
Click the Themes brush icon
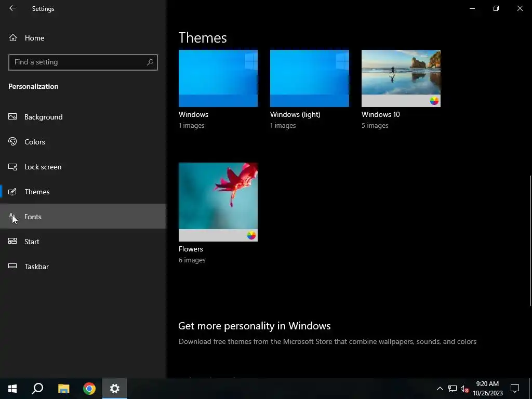point(12,192)
